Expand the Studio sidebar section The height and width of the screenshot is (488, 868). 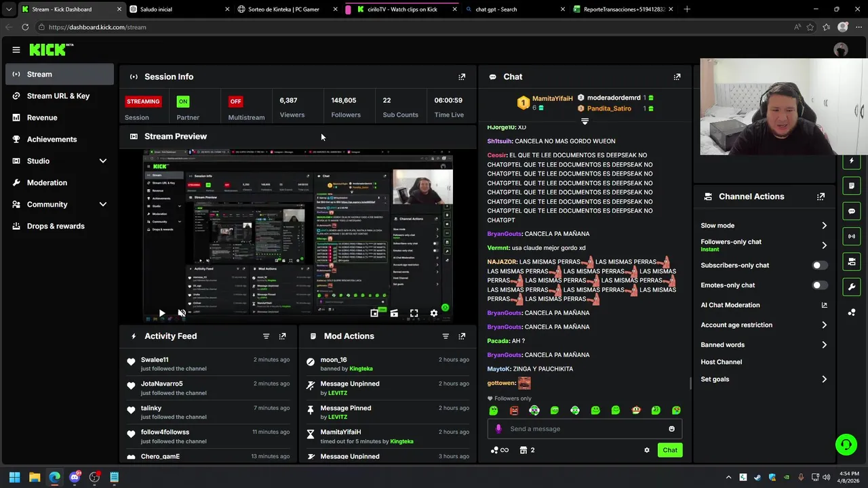point(103,161)
